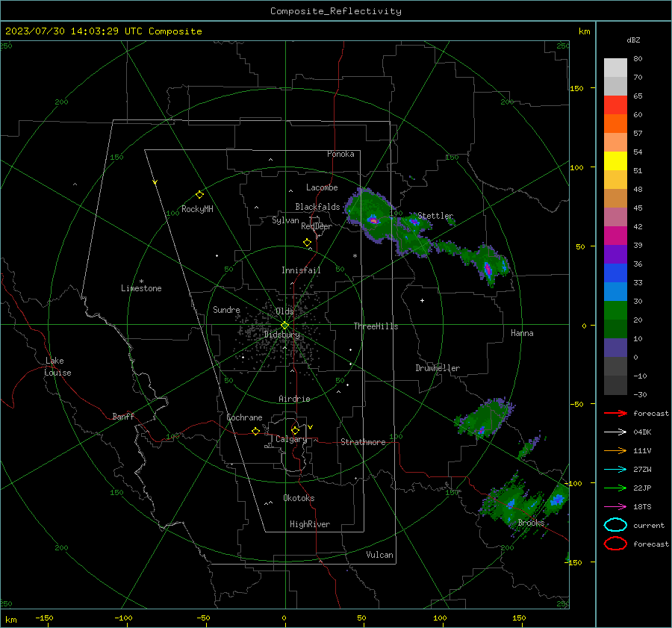Image resolution: width=672 pixels, height=628 pixels.
Task: Click the Olds label
Action: pyautogui.click(x=284, y=311)
